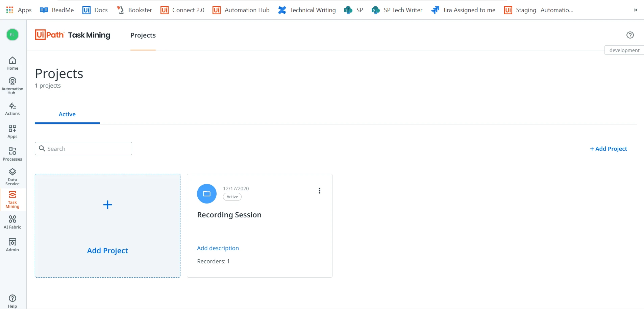Go to Actions in the sidebar
Viewport: 644px width, 309px height.
(13, 109)
